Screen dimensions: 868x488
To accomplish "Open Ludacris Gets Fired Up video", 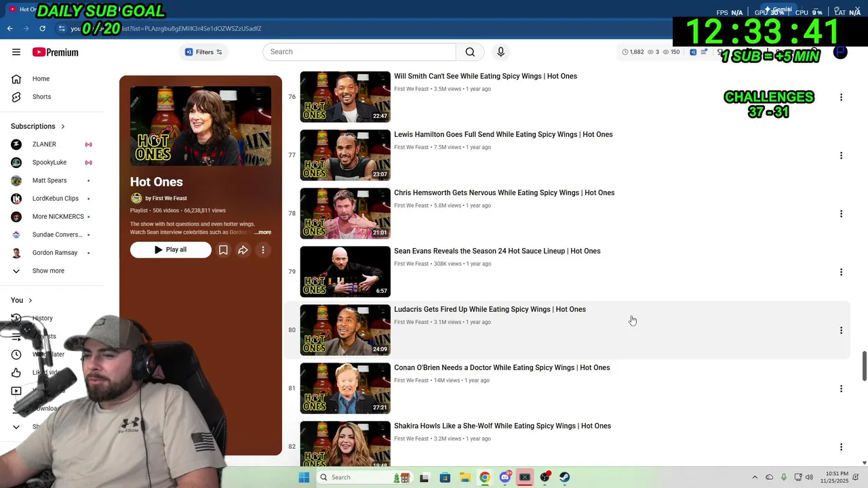I will 490,310.
